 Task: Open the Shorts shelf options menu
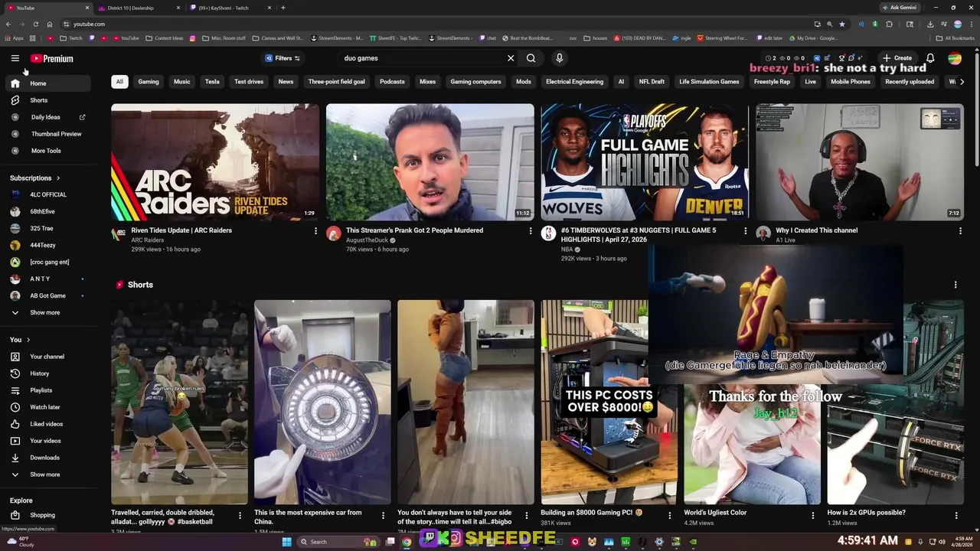pos(955,285)
